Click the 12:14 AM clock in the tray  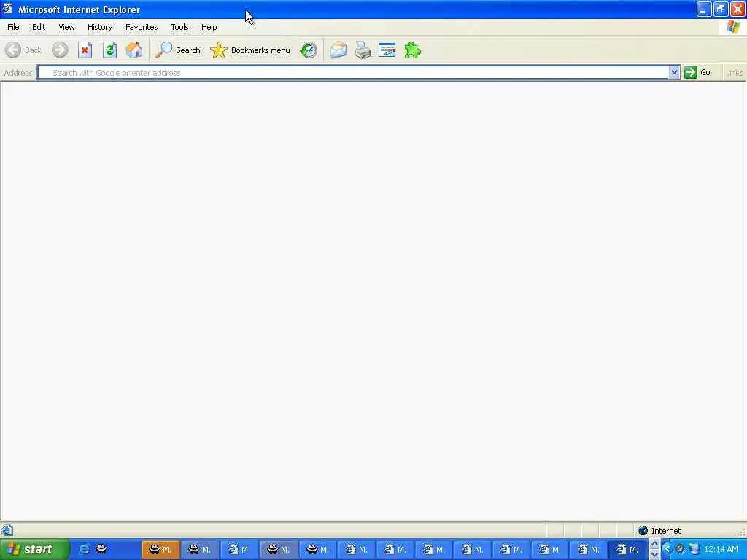pyautogui.click(x=721, y=549)
